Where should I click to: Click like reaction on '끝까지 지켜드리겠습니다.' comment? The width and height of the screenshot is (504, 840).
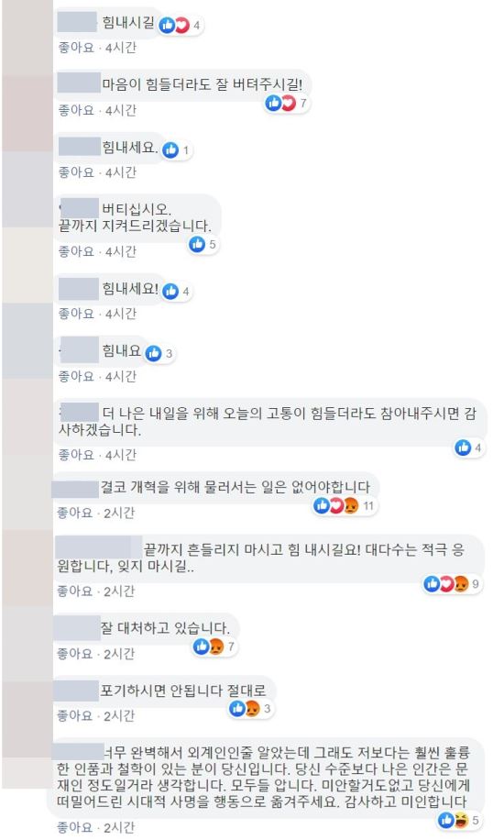pos(197,244)
